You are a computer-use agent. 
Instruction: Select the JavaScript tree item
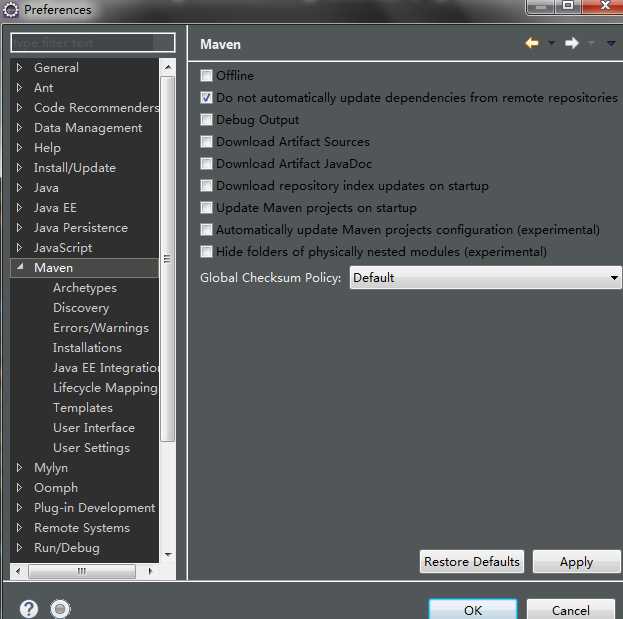click(63, 248)
